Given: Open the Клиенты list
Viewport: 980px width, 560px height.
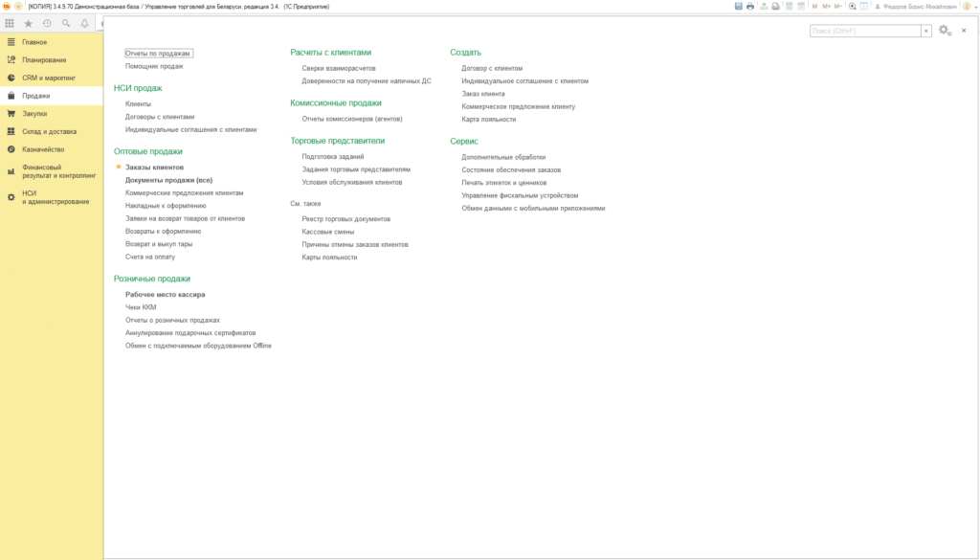Looking at the screenshot, I should coord(138,103).
